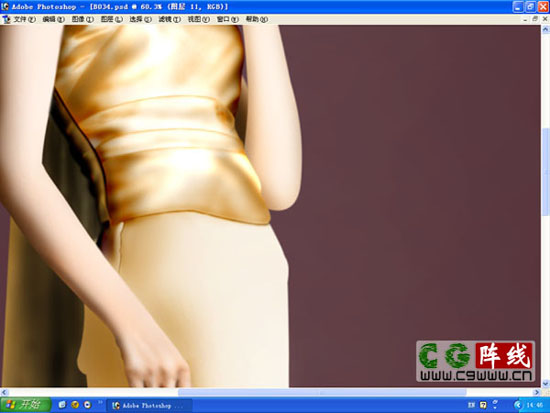Screen dimensions: 550x413
Task: Click the vertical scrollbar up arrow
Action: 545,29
